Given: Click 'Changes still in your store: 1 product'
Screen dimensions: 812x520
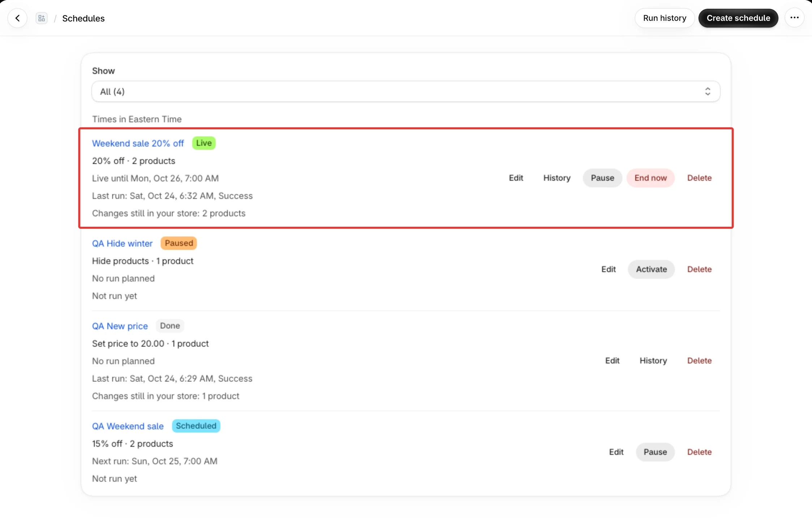Looking at the screenshot, I should click(166, 396).
